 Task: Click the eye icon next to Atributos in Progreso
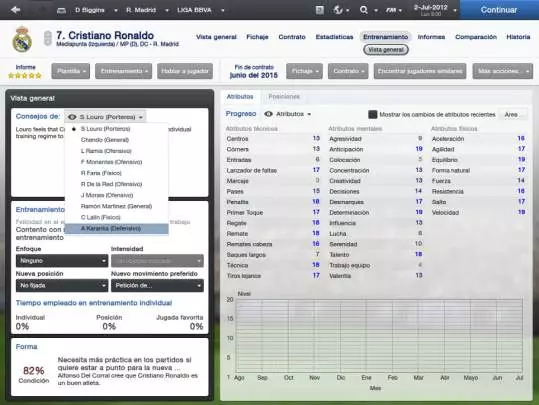[x=268, y=114]
